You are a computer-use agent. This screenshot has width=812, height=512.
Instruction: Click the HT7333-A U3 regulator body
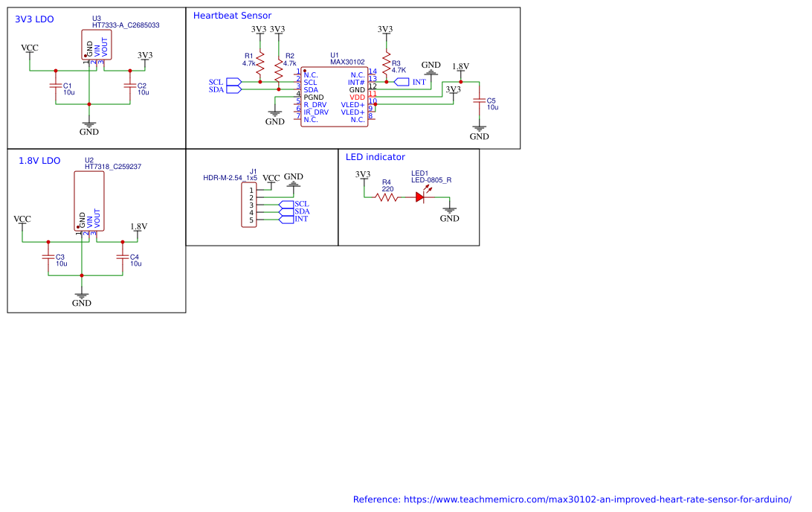(x=97, y=45)
